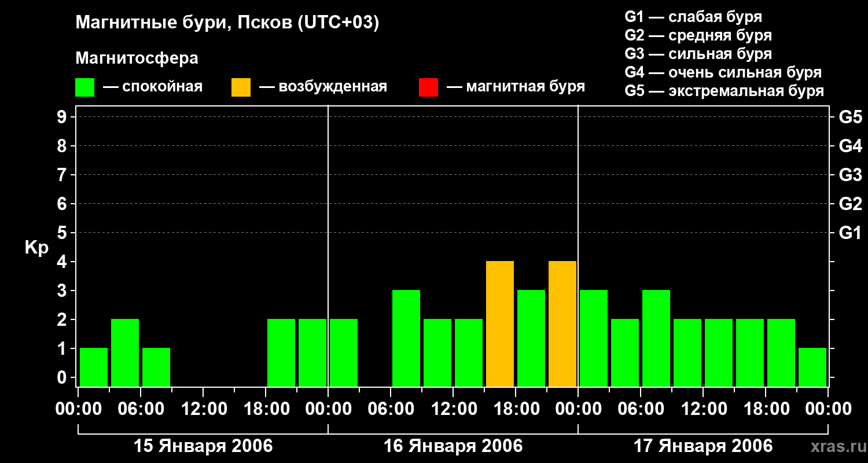Viewport: 868px width, 463px height.
Task: Select the 16 January 09:00–12:00 Kp 2 bar
Action: pyautogui.click(x=437, y=353)
